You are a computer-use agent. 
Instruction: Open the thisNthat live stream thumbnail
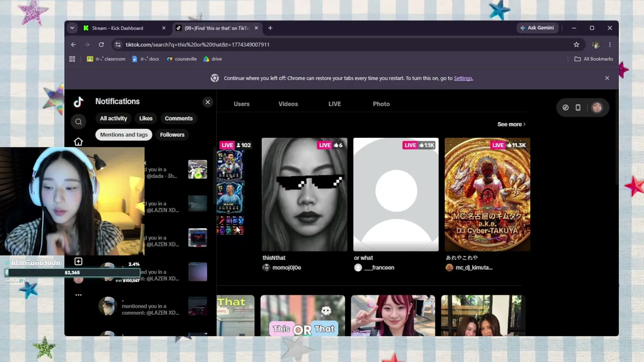point(304,195)
